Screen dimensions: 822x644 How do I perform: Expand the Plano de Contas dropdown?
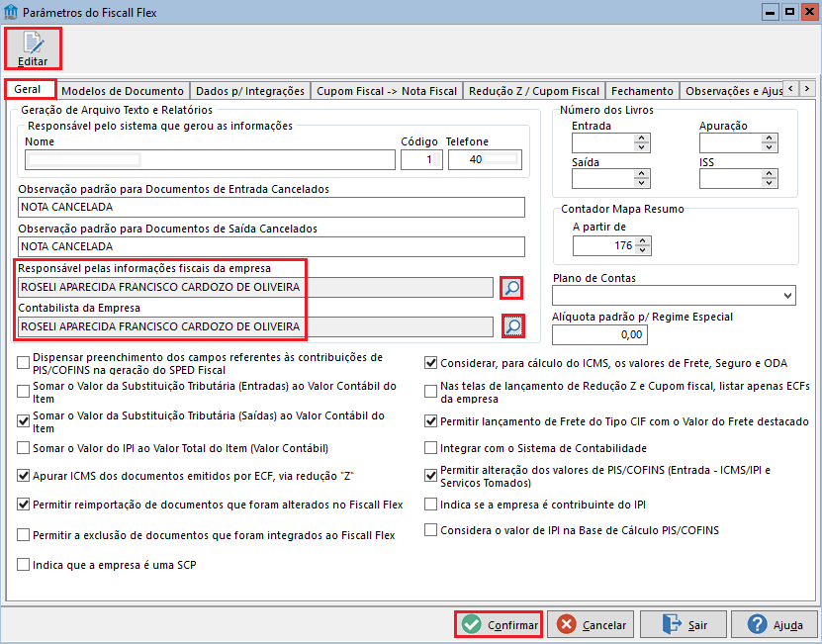point(787,296)
